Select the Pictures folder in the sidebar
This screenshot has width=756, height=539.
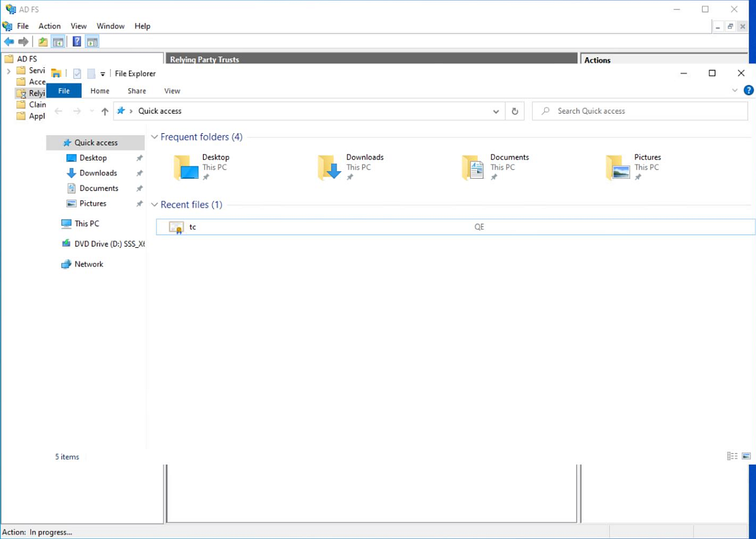pyautogui.click(x=92, y=203)
